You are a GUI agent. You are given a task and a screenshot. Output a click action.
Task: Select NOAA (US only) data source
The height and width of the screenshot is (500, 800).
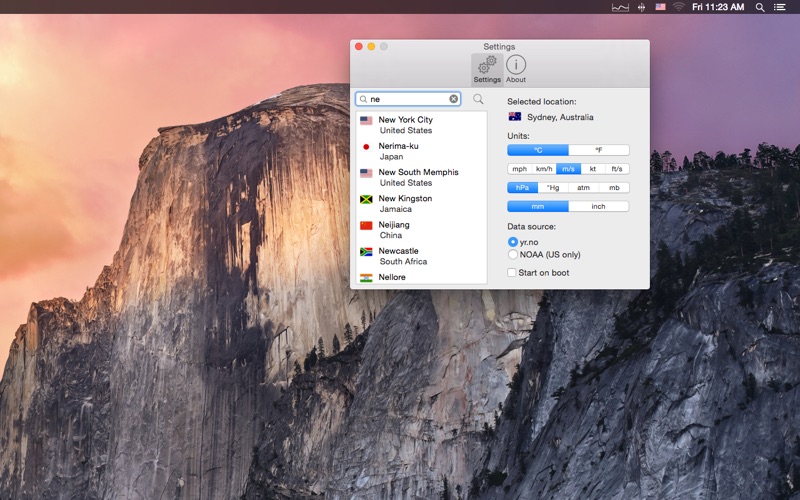coord(513,255)
